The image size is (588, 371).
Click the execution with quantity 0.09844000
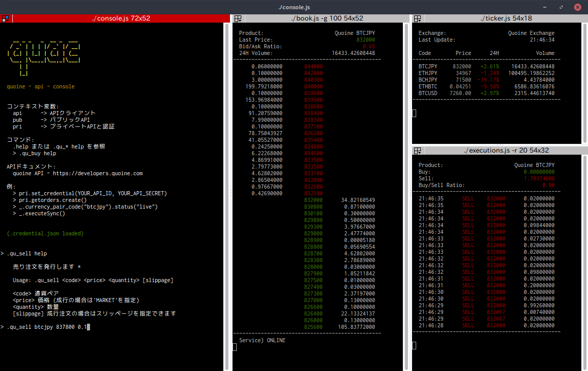[x=486, y=225]
